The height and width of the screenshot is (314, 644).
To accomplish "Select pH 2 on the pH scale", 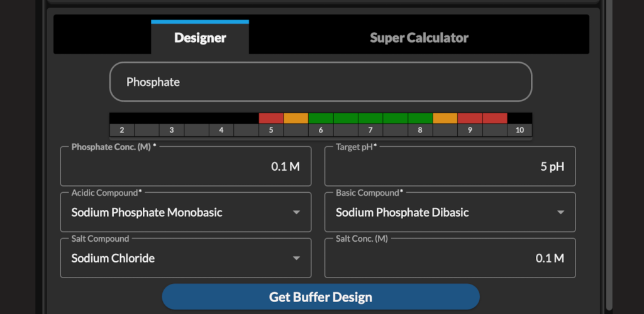I will point(122,131).
